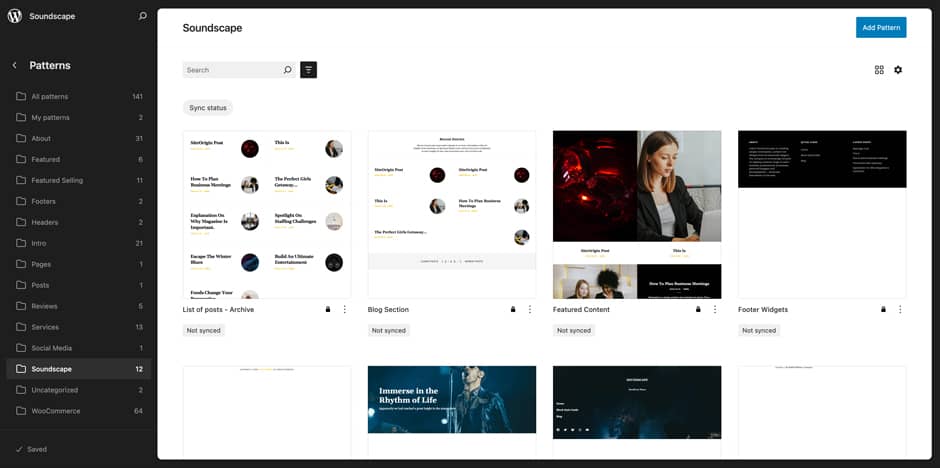
Task: Switch layout with the grid view icon
Action: pos(879,70)
